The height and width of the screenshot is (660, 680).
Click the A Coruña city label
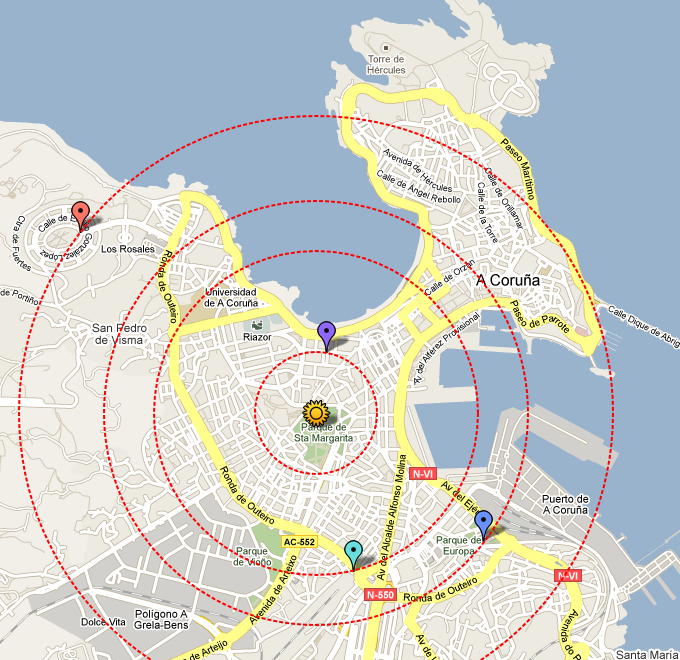(x=507, y=281)
